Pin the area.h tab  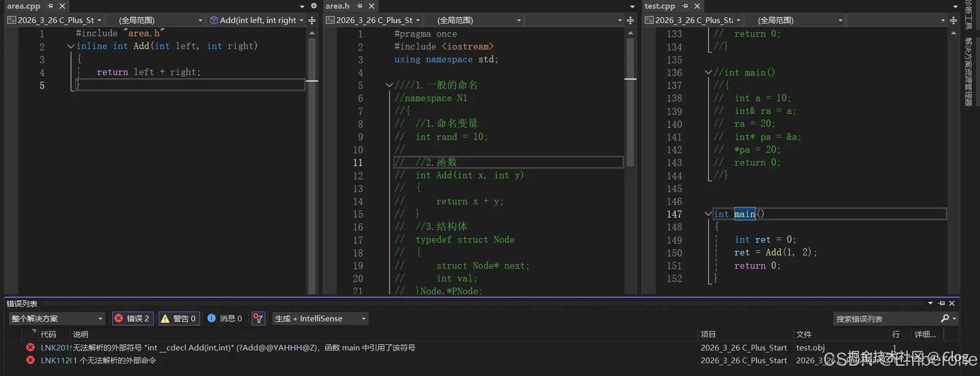[x=360, y=6]
